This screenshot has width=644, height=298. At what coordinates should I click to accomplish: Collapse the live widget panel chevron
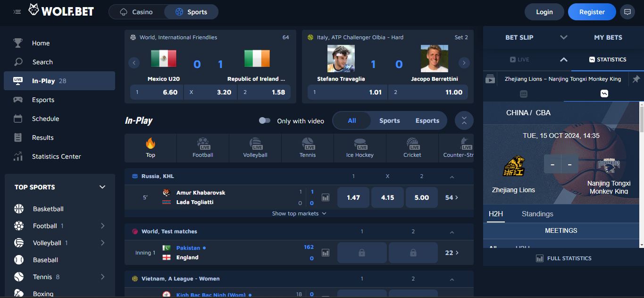563,60
